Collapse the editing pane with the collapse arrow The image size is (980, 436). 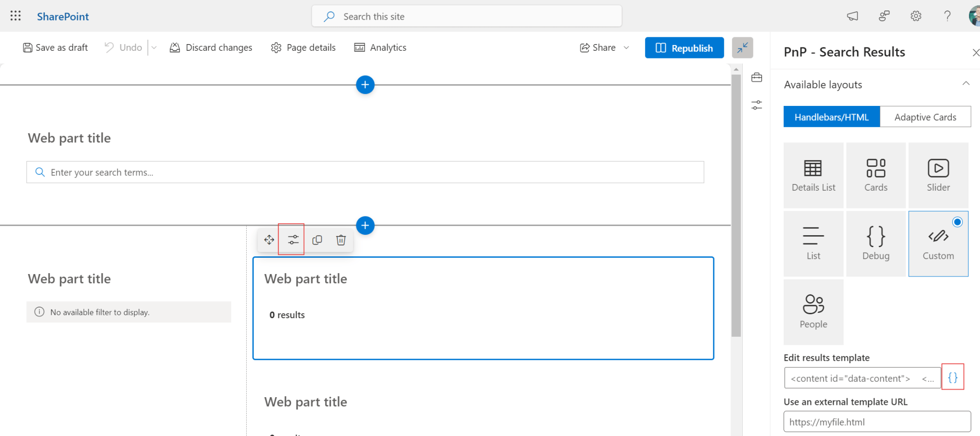742,47
